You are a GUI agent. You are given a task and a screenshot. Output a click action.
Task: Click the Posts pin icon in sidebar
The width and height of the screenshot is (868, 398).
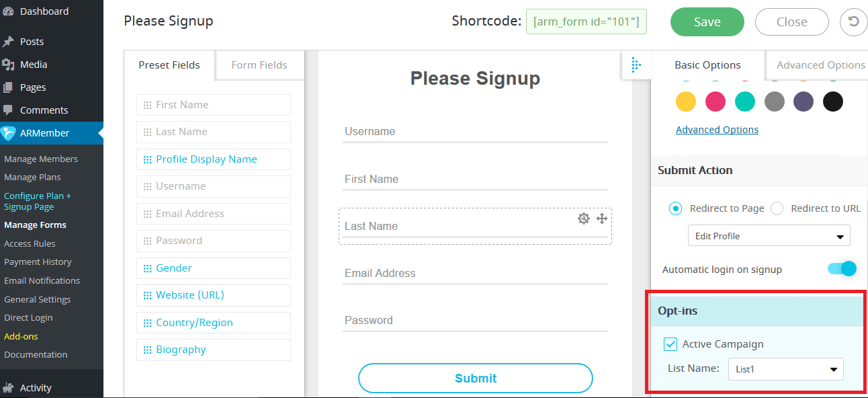pos(8,42)
